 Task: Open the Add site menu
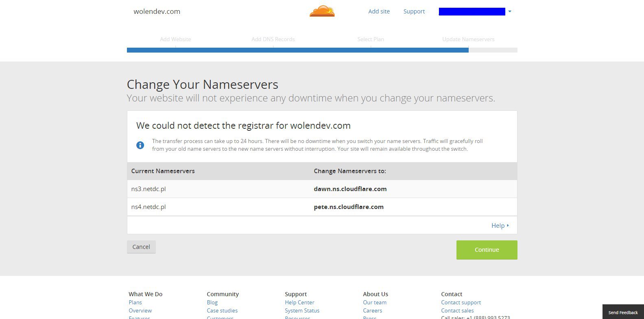(x=379, y=11)
